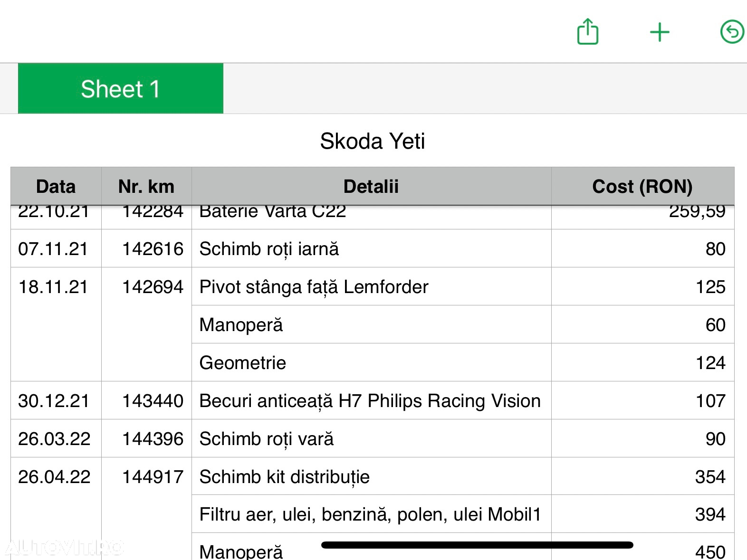
Task: Select the Schimb kit distribuție cell
Action: point(371,476)
